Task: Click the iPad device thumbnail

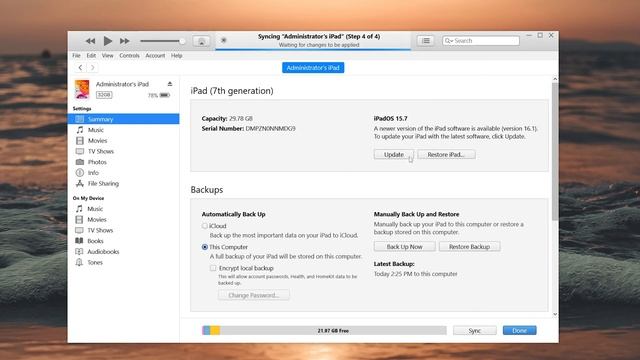Action: point(82,89)
